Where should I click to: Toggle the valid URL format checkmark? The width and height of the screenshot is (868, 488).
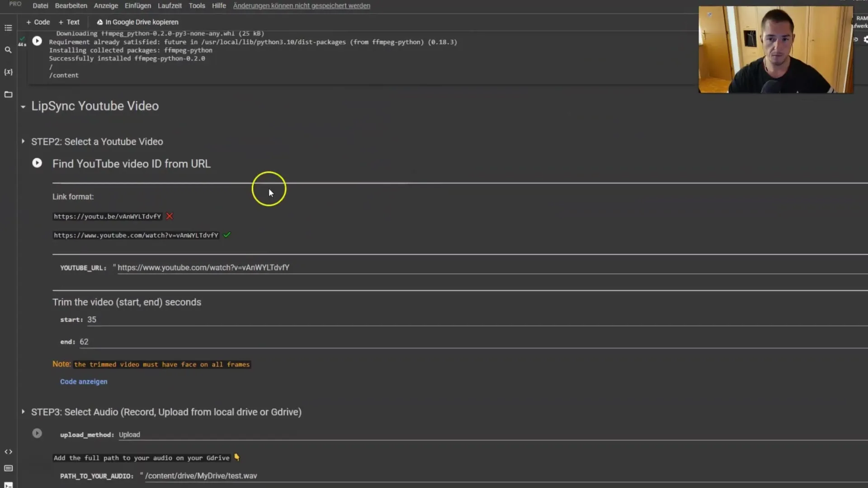click(226, 234)
